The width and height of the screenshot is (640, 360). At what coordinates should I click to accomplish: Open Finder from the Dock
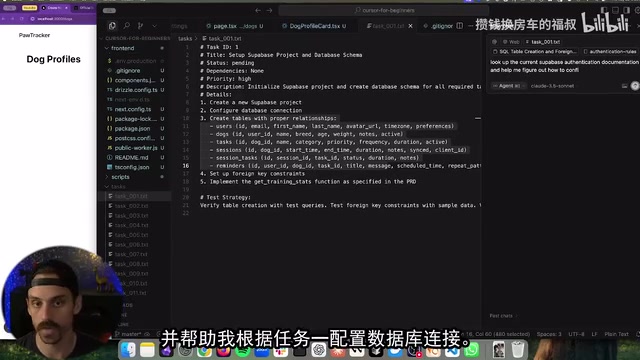(128, 350)
